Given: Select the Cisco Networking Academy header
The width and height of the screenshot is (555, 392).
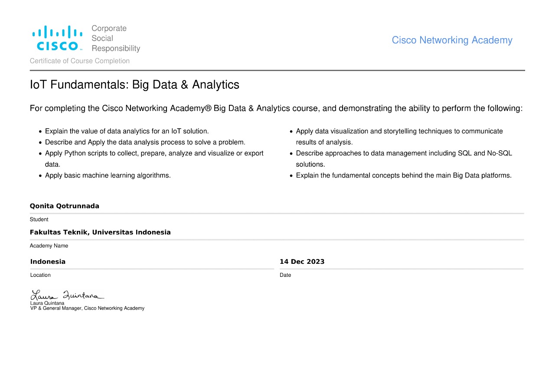Looking at the screenshot, I should point(452,40).
